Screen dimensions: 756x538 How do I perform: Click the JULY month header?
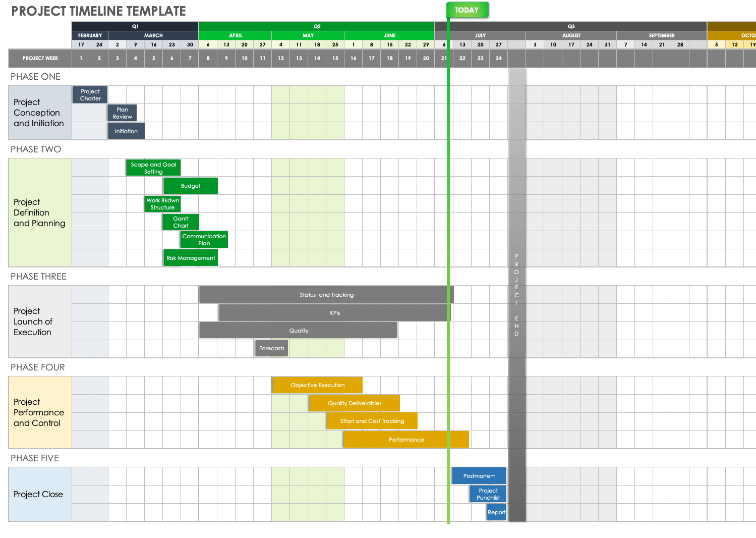point(480,35)
